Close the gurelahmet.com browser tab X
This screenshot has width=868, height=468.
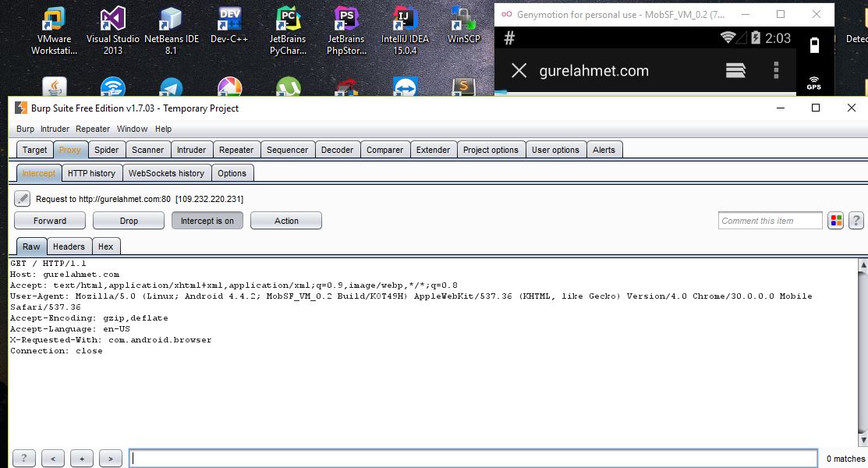[519, 71]
